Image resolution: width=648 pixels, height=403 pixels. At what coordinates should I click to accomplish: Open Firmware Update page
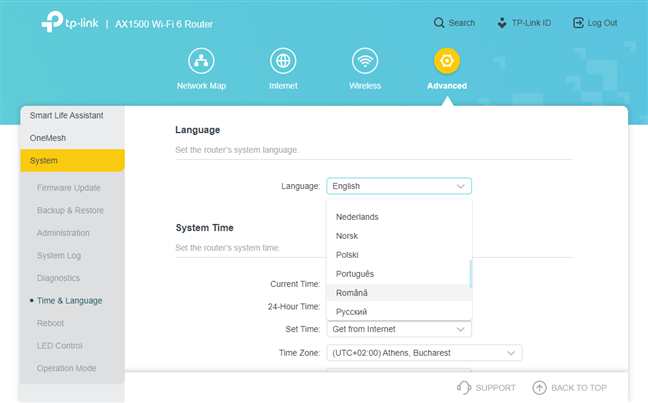[x=69, y=188]
